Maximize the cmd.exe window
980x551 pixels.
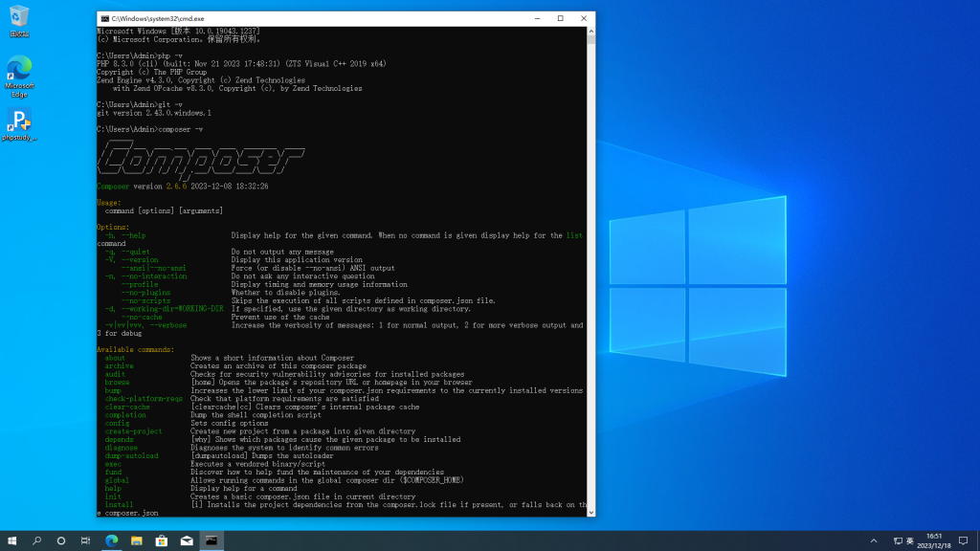[561, 19]
